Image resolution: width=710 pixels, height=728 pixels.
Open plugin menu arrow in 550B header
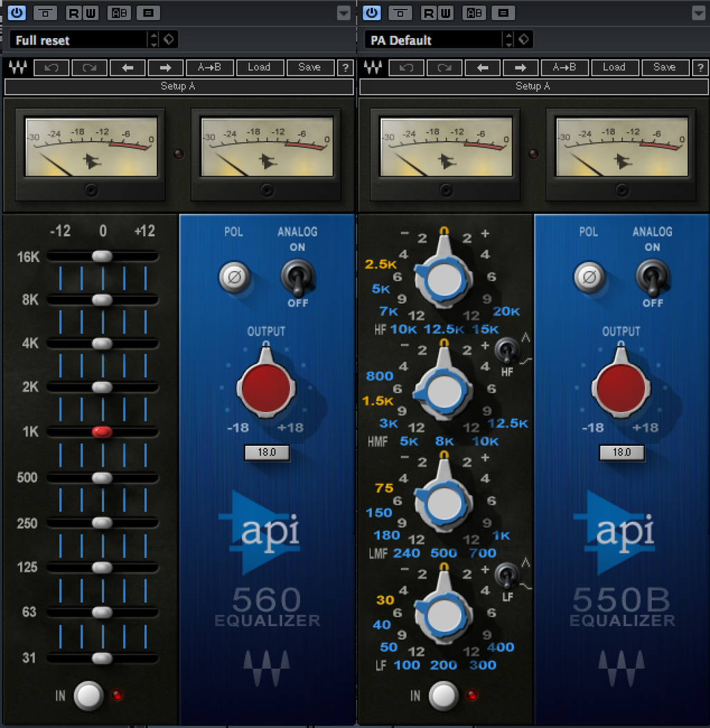click(698, 13)
